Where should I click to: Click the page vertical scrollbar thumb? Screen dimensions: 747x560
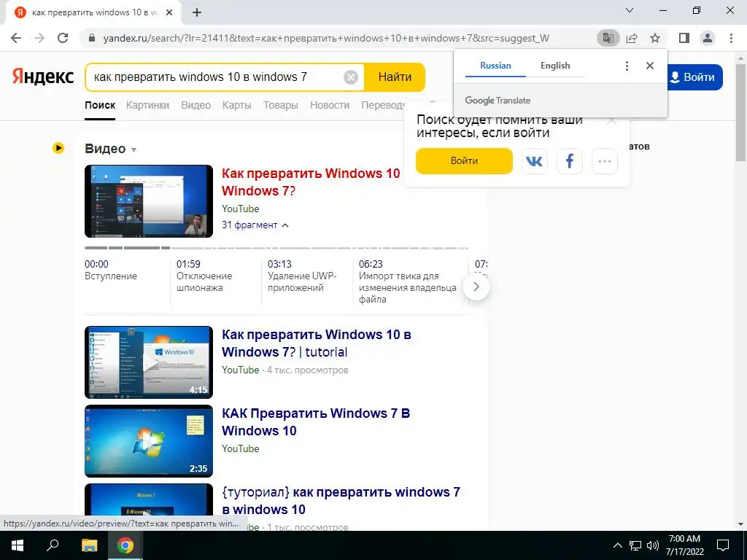[x=741, y=111]
